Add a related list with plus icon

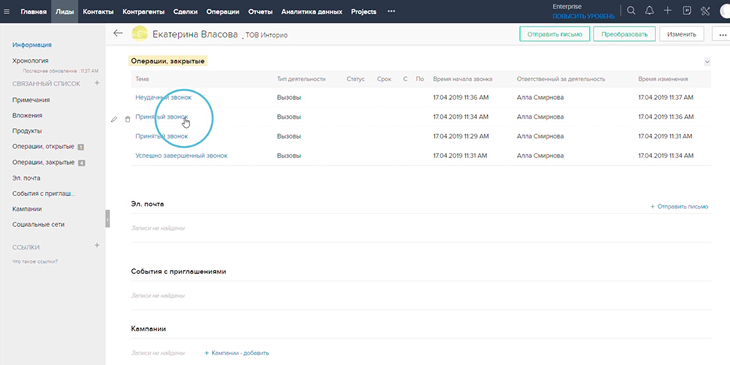[x=97, y=83]
